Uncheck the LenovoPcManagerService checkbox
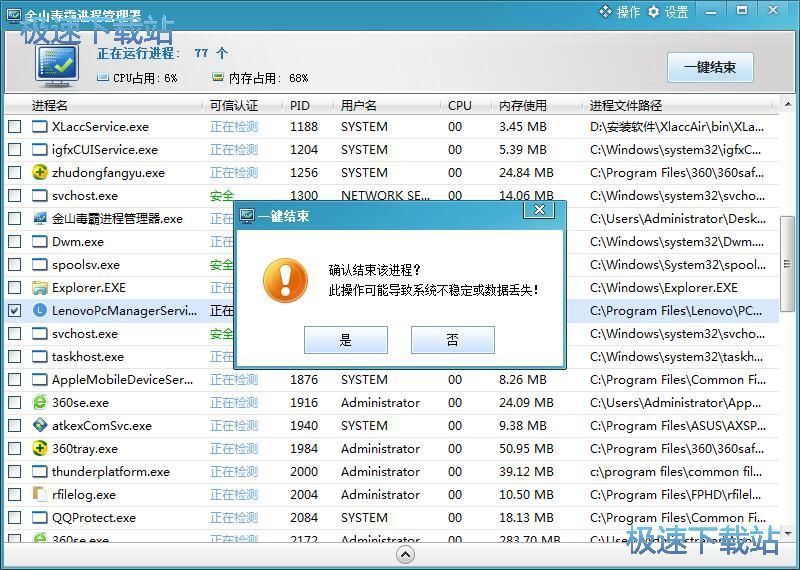 [x=15, y=310]
